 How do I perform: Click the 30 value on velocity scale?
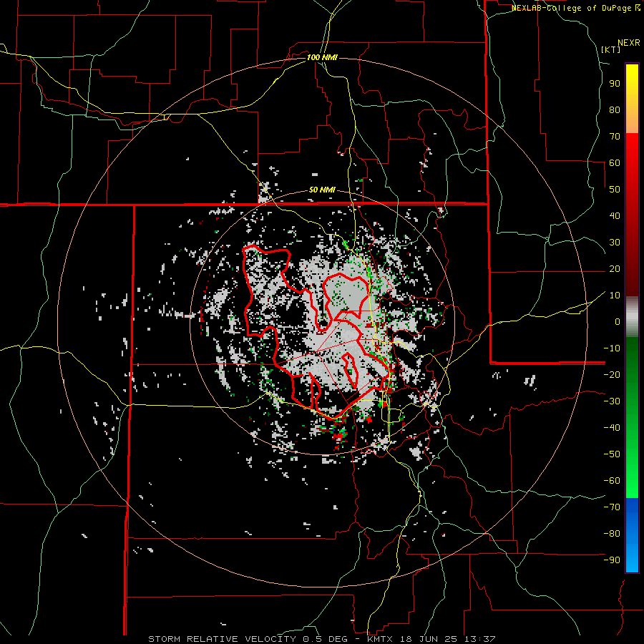pyautogui.click(x=615, y=243)
